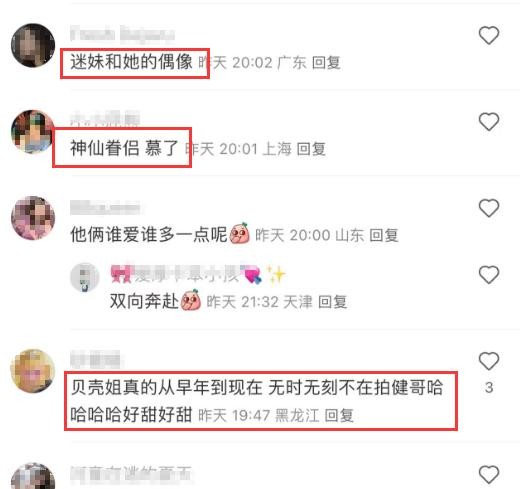525x489 pixels.
Task: Like the 神仙眷侣 慕了 comment
Action: click(489, 122)
